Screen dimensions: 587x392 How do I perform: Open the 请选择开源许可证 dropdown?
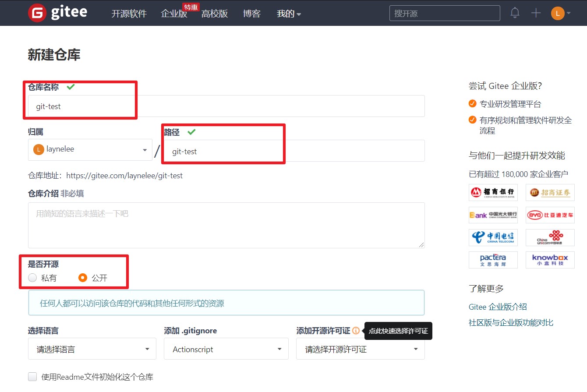click(361, 349)
